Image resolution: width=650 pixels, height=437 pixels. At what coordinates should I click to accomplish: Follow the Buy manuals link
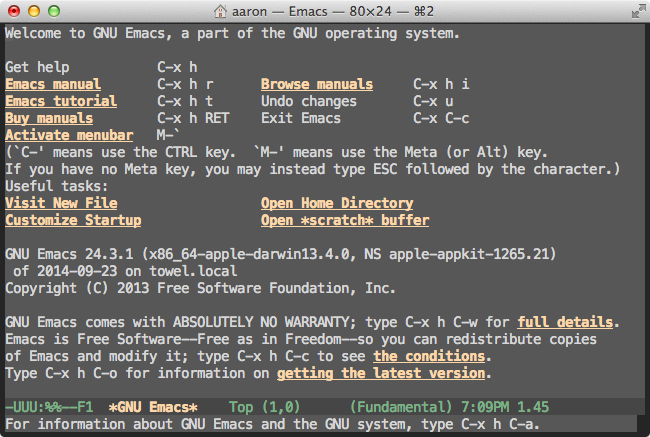tap(49, 118)
